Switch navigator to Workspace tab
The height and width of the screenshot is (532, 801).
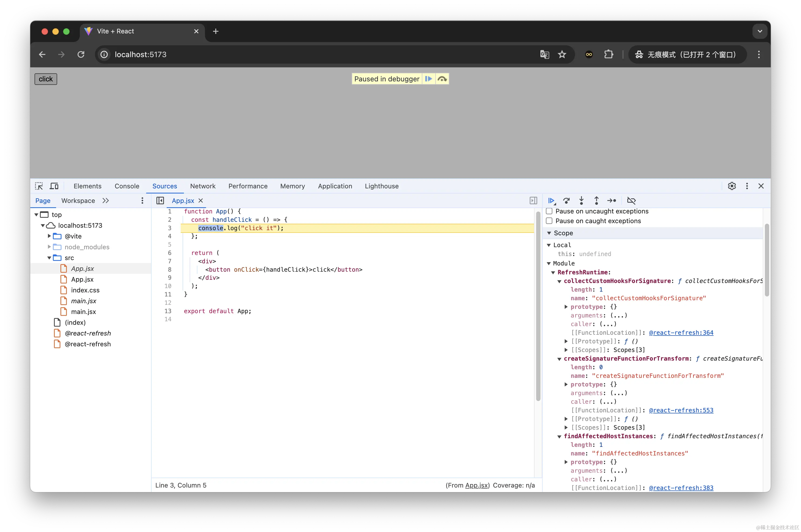78,201
